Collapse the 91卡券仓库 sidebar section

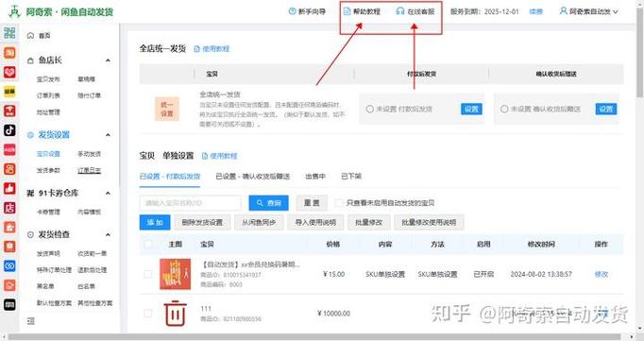point(108,193)
